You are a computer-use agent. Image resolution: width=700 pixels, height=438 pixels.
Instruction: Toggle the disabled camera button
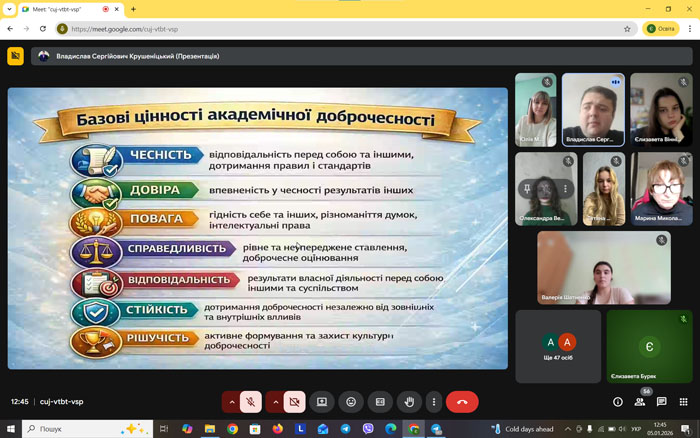pos(294,401)
